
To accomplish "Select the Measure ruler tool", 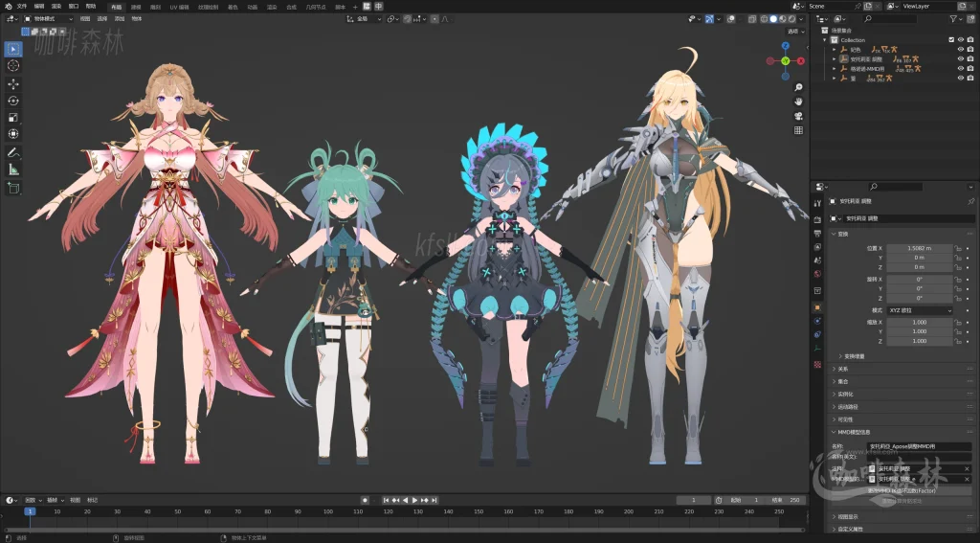I will (x=13, y=170).
